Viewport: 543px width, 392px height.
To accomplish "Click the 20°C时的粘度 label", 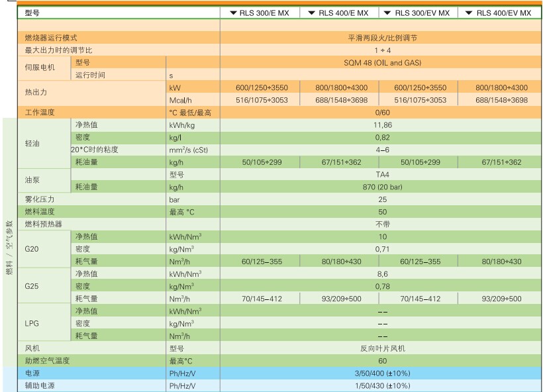I will coord(95,150).
